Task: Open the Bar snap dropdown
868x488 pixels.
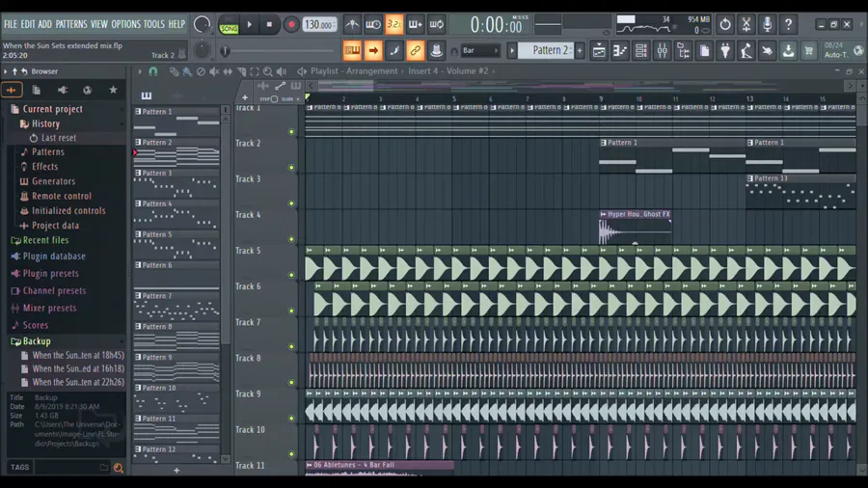Action: tap(480, 51)
